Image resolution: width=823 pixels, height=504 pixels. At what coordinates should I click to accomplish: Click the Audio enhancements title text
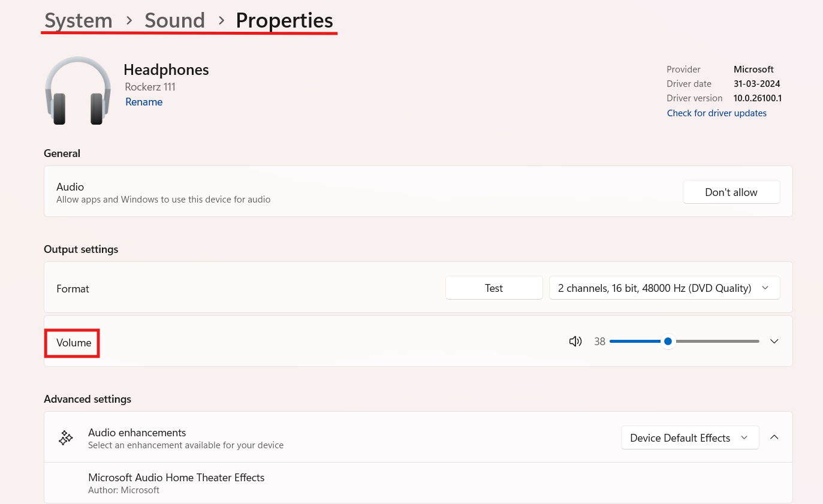click(137, 433)
